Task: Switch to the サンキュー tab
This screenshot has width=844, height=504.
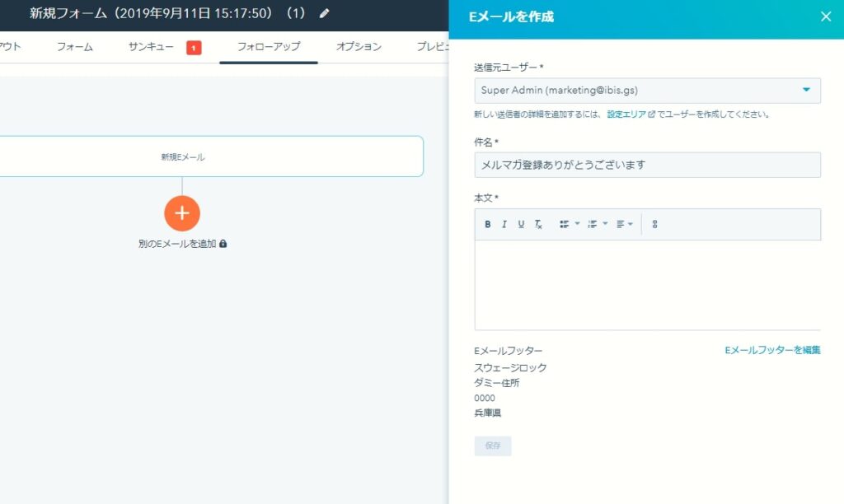Action: [151, 47]
